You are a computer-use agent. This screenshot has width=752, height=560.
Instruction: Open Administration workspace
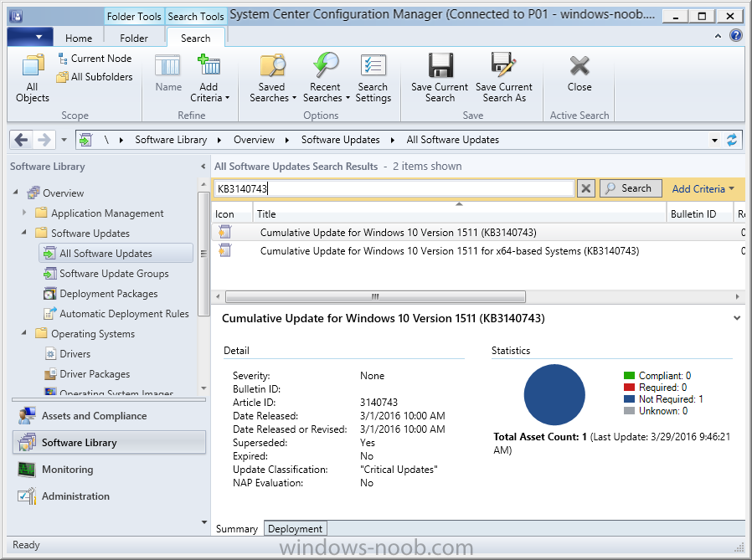[109, 496]
